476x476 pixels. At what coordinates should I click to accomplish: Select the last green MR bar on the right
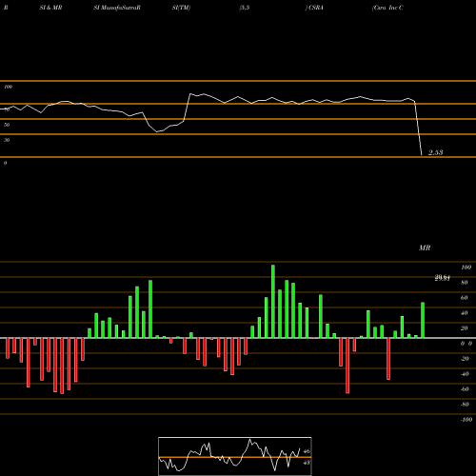(x=423, y=320)
